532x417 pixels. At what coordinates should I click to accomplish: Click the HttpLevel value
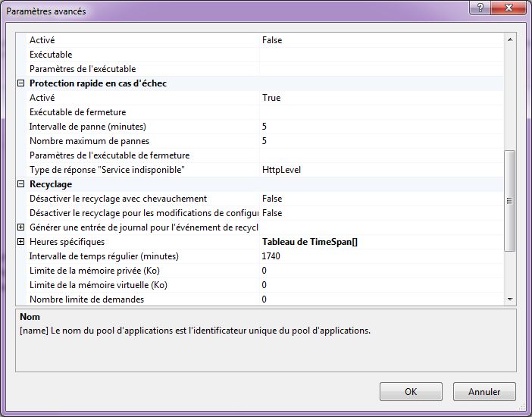pyautogui.click(x=281, y=170)
